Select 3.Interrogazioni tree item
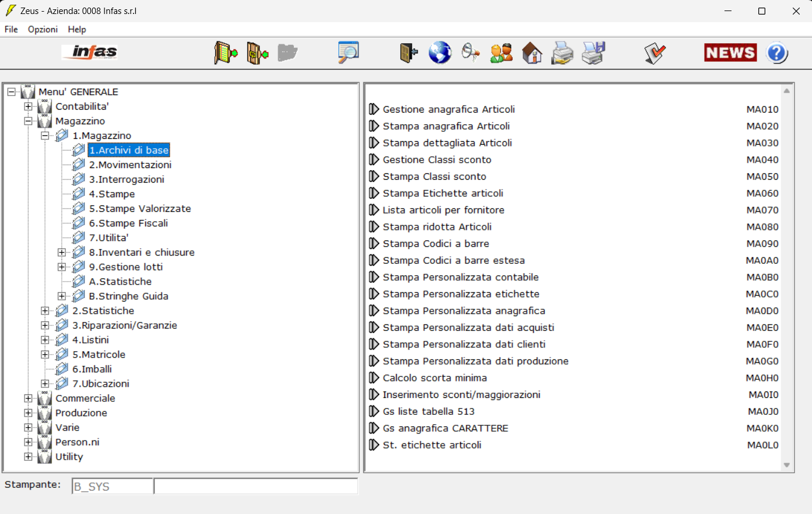This screenshot has height=514, width=812. coord(127,179)
